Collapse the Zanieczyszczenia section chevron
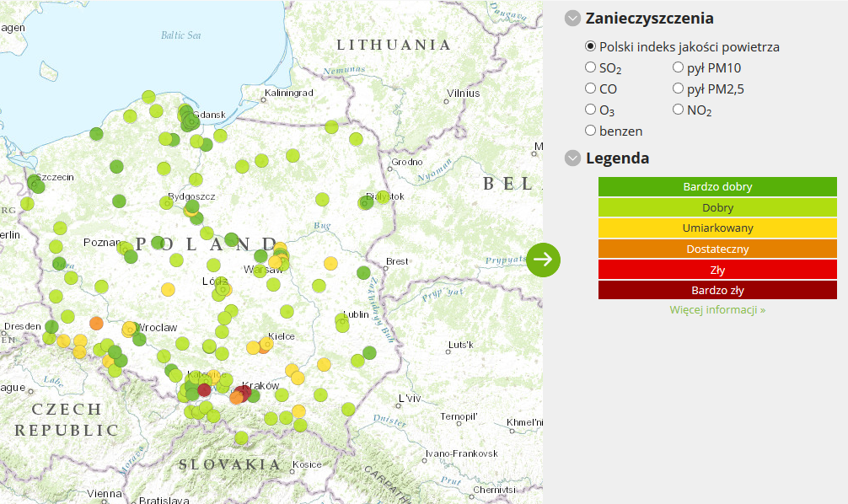The image size is (848, 504). (573, 19)
